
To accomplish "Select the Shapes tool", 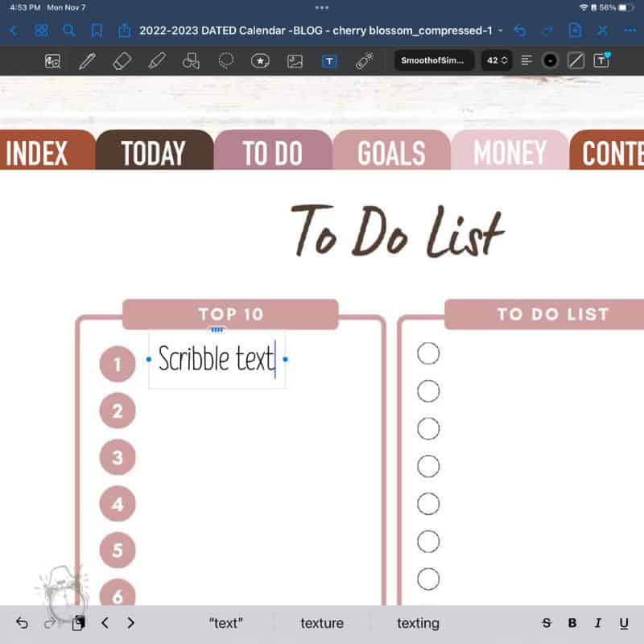I will coord(191,61).
